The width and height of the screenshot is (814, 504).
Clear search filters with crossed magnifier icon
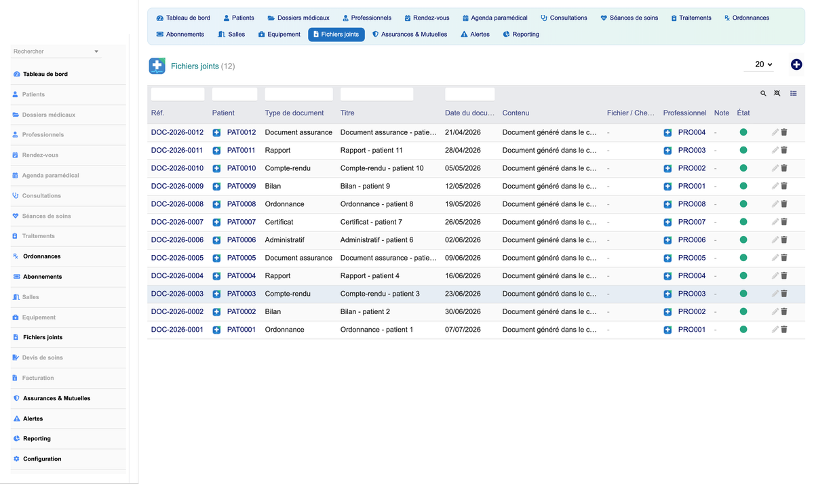[777, 94]
